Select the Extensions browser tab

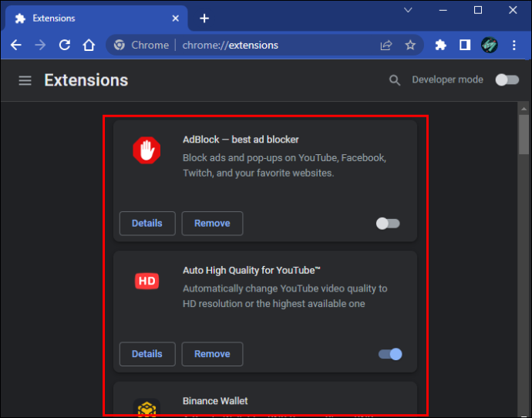[x=96, y=19]
